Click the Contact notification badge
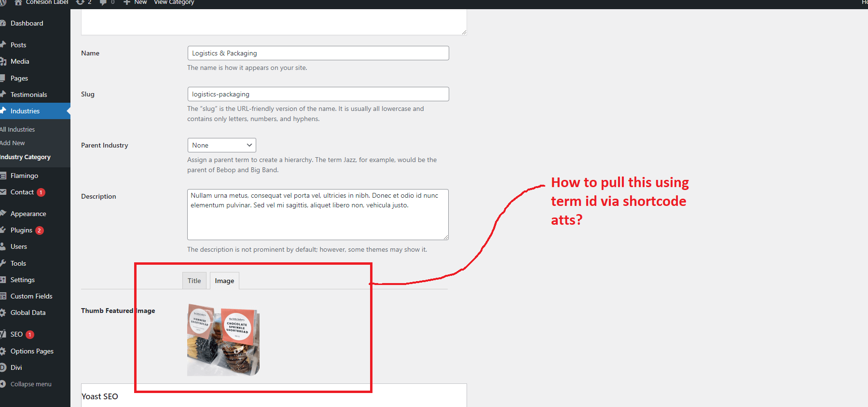The width and height of the screenshot is (868, 407). pyautogui.click(x=41, y=192)
